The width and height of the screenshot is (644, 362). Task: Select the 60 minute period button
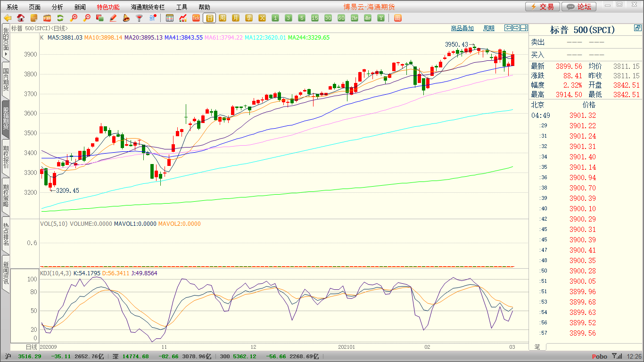pyautogui.click(x=341, y=18)
